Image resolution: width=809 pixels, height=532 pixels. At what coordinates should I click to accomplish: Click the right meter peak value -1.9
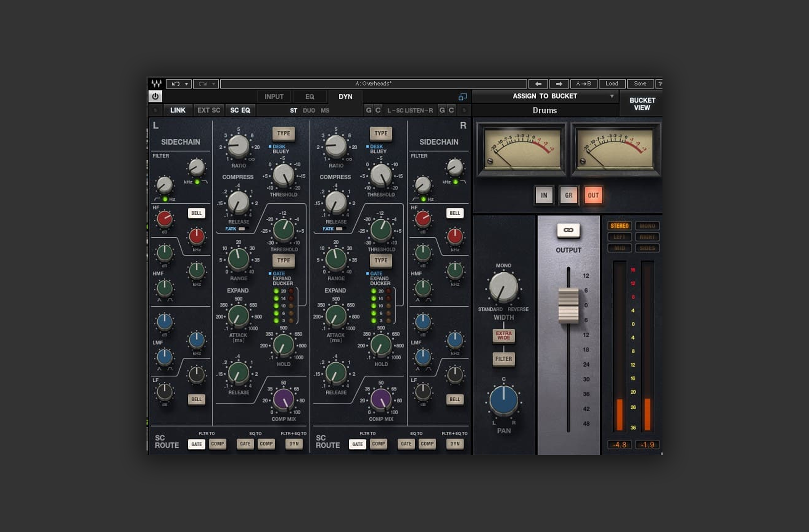(x=647, y=445)
